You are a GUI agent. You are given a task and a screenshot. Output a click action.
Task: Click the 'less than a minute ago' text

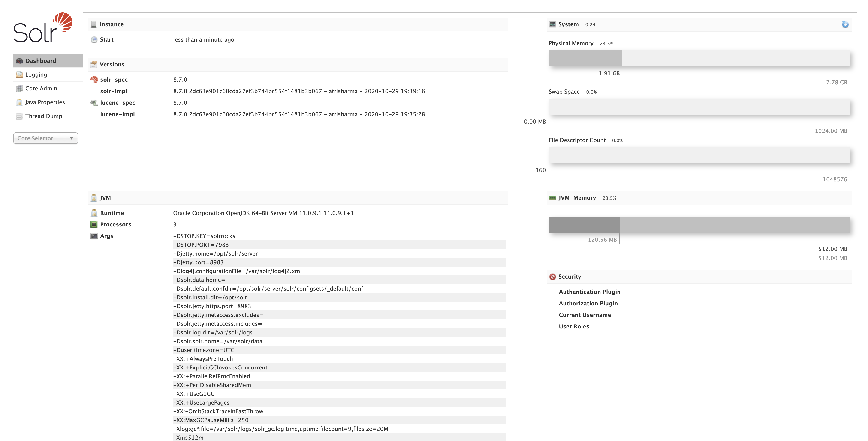204,40
